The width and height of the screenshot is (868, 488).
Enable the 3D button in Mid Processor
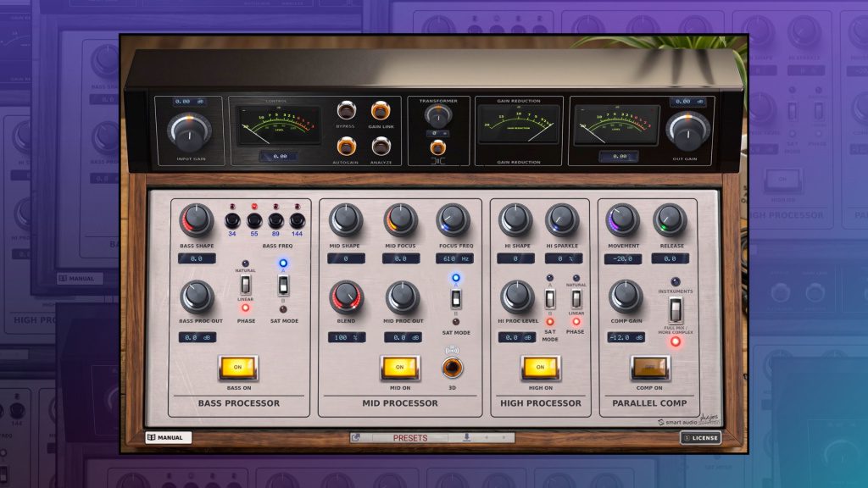pyautogui.click(x=453, y=368)
